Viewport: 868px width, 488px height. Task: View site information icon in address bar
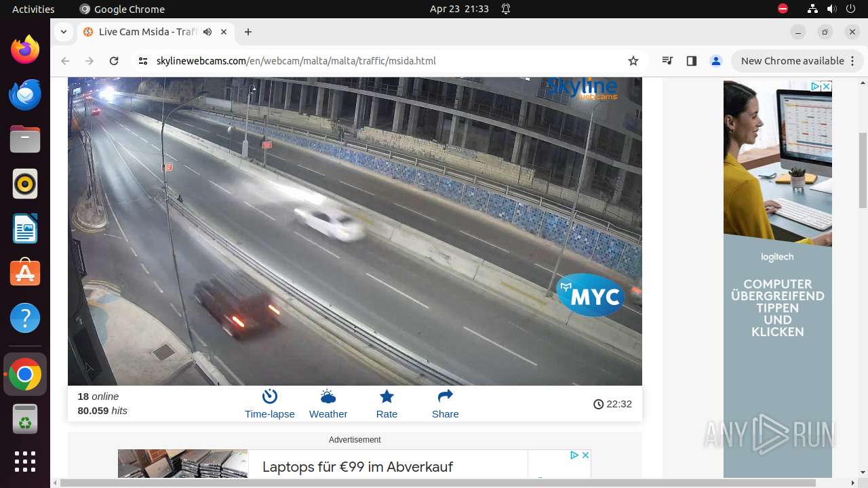142,61
